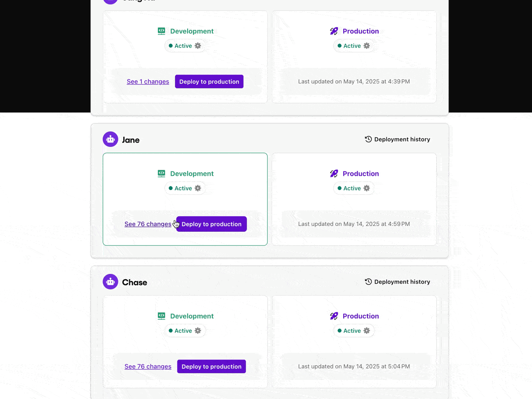
Task: Open the gear settings on Jane's Production badge
Action: pyautogui.click(x=367, y=188)
